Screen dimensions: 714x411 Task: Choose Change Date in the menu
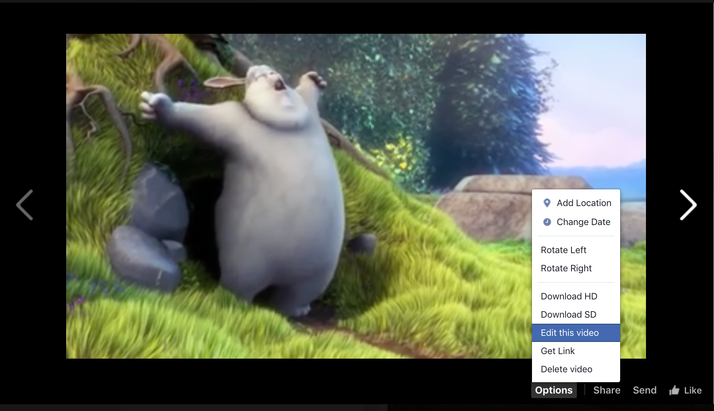pyautogui.click(x=576, y=222)
